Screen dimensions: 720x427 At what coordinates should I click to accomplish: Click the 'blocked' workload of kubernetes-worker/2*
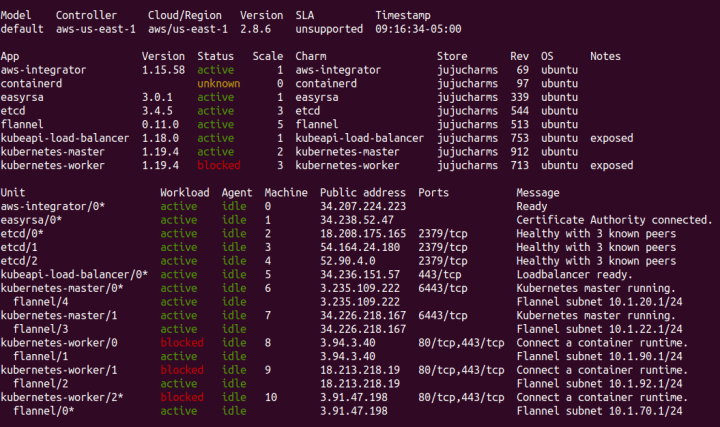[x=182, y=398]
